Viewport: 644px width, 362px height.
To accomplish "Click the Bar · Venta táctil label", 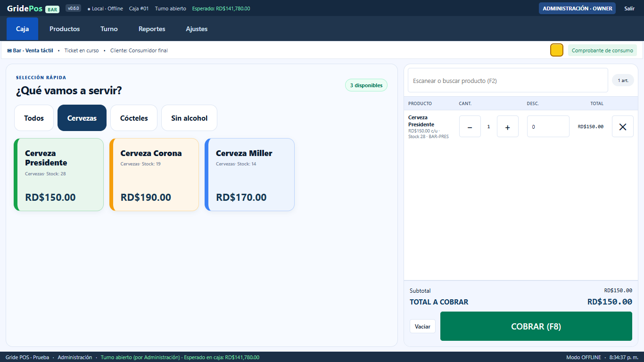I will pos(30,50).
